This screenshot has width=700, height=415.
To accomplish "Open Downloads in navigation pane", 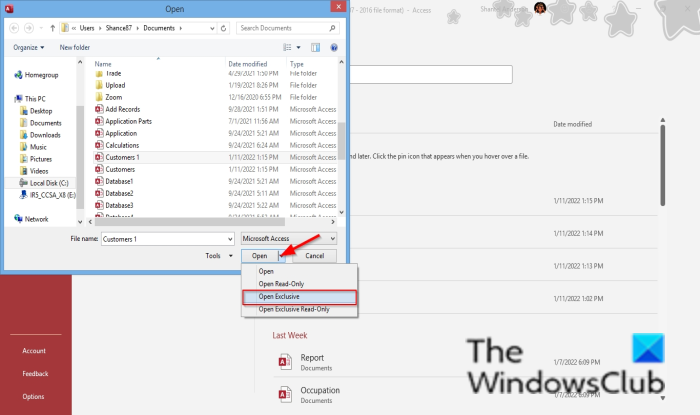I will click(40, 135).
